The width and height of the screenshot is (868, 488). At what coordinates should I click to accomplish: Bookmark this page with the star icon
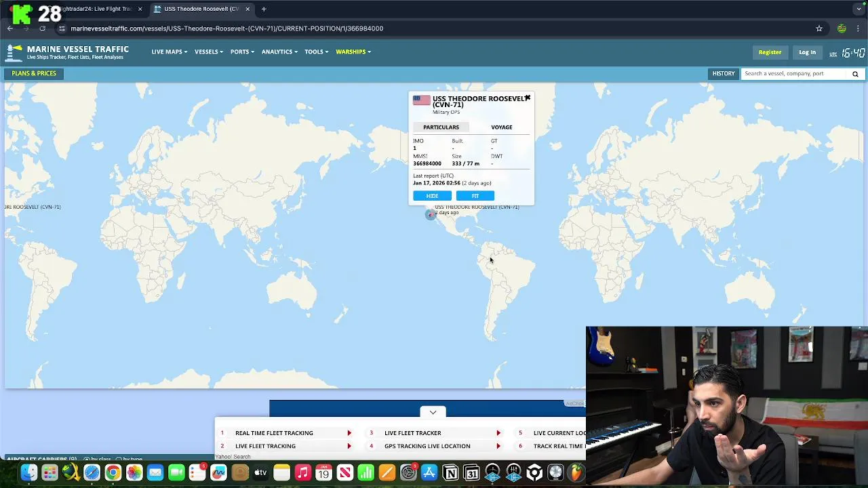point(819,28)
